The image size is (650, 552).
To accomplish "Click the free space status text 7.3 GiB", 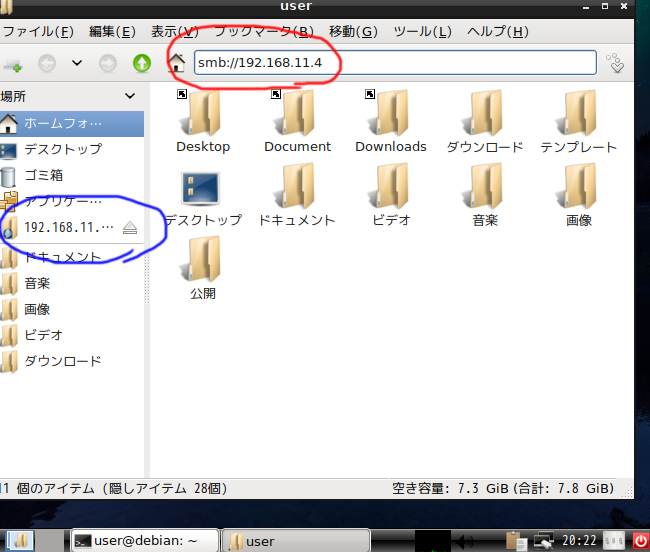I will tap(503, 488).
